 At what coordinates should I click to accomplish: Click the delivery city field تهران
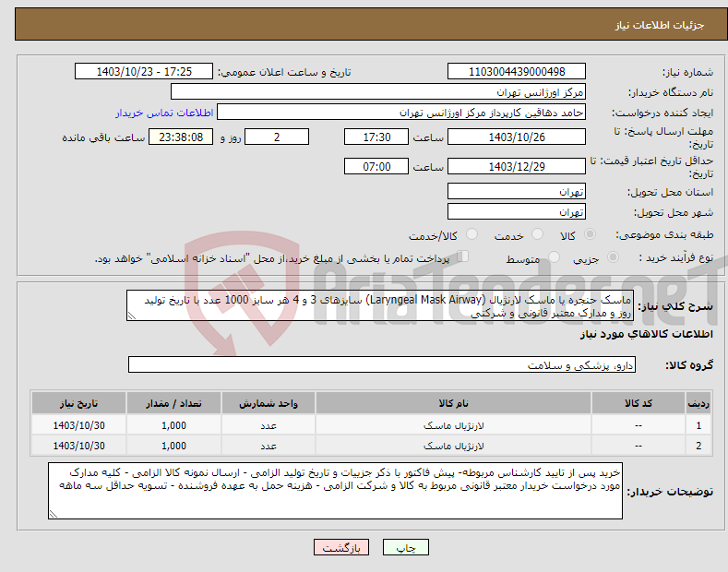click(517, 211)
